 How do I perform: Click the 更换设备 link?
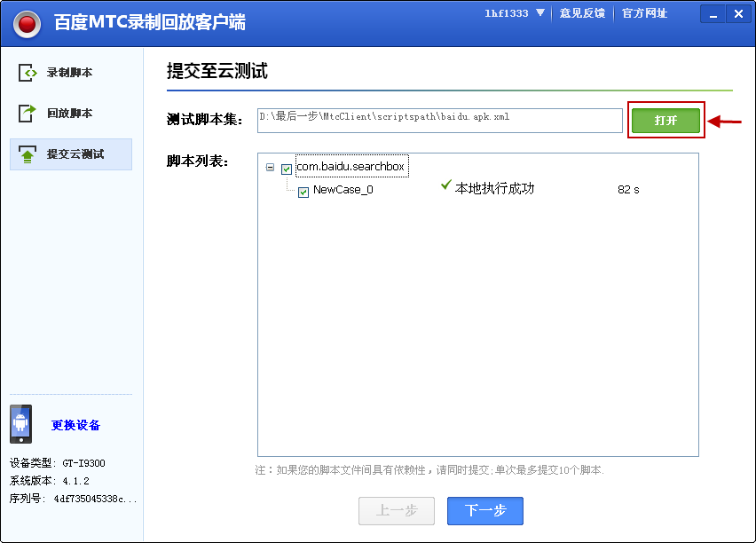75,425
